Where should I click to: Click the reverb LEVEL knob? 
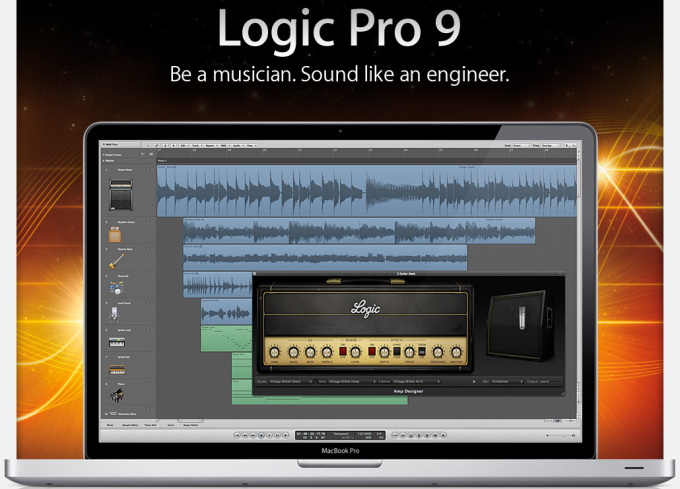point(355,352)
